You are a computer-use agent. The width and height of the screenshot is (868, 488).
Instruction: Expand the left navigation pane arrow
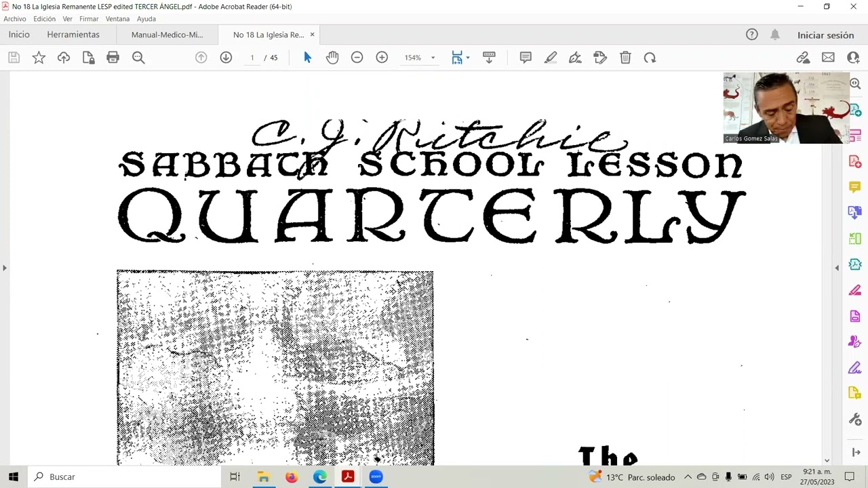5,268
